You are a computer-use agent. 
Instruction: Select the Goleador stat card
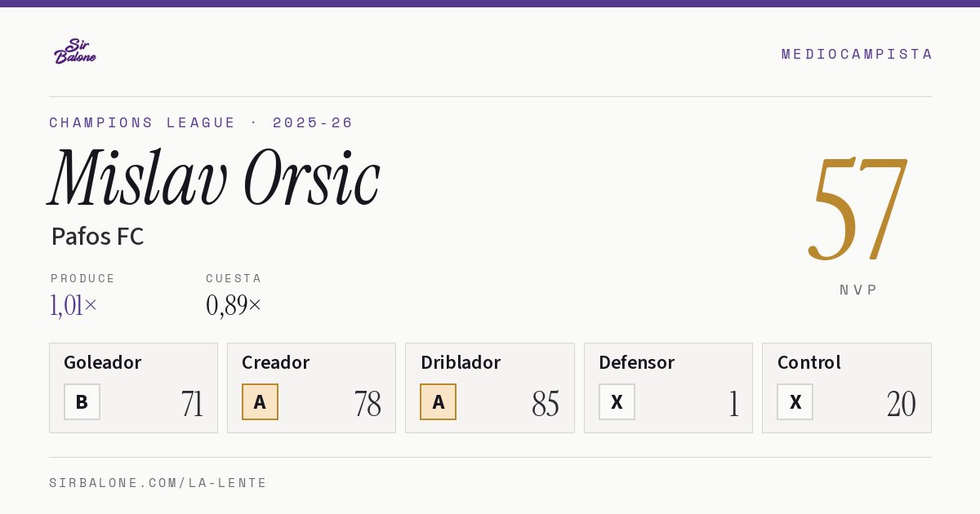tap(133, 388)
